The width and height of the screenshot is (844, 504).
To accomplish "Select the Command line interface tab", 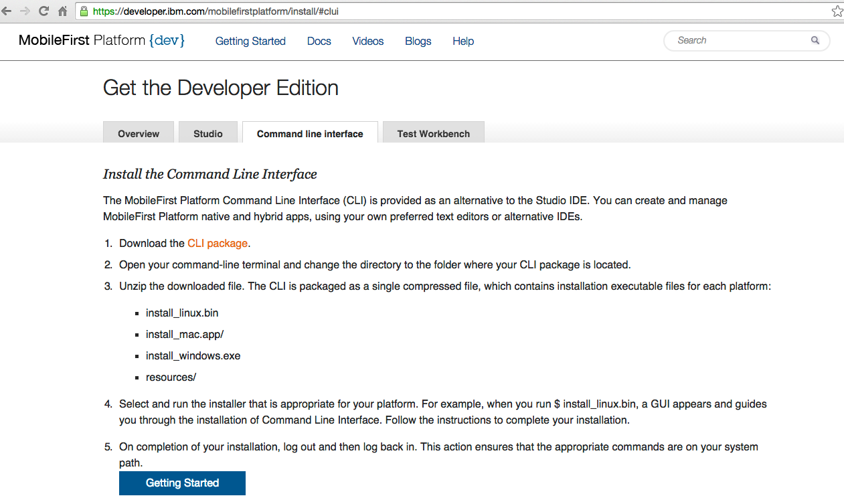I will point(310,133).
